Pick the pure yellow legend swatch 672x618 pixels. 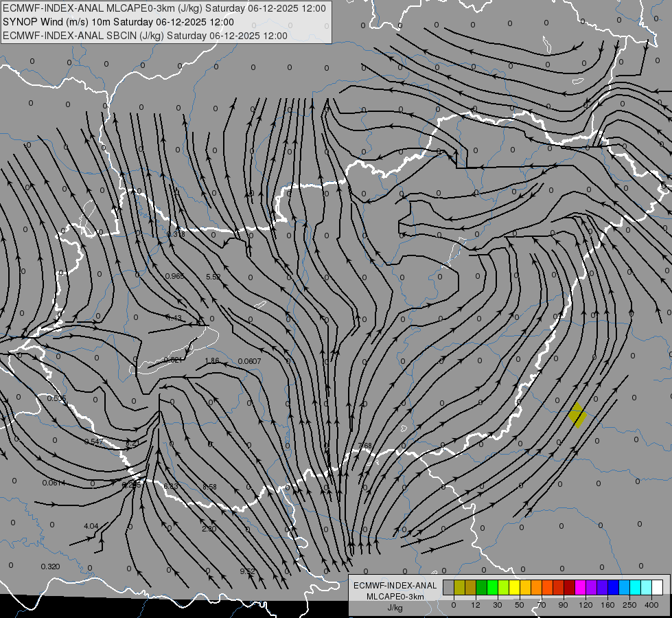[514, 587]
